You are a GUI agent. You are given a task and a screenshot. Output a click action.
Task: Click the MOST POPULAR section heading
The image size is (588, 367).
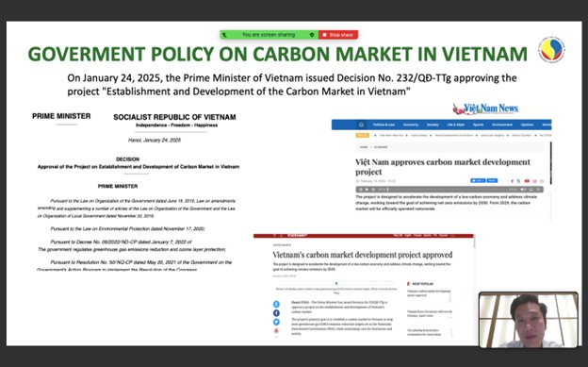(422, 284)
